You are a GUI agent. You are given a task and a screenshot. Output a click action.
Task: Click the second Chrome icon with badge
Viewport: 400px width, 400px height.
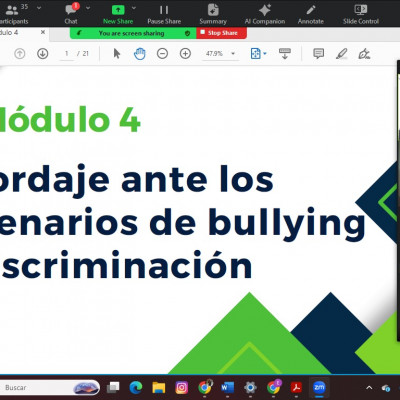273,387
